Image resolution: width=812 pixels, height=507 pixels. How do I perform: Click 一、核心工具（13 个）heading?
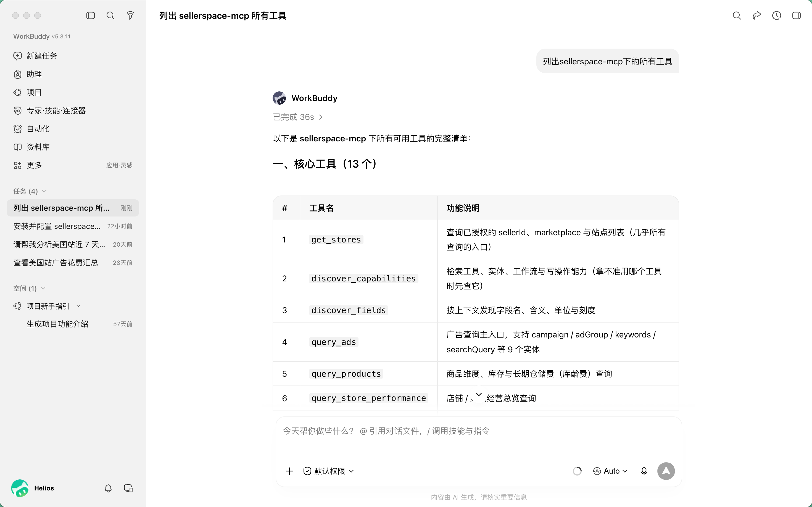point(325,164)
